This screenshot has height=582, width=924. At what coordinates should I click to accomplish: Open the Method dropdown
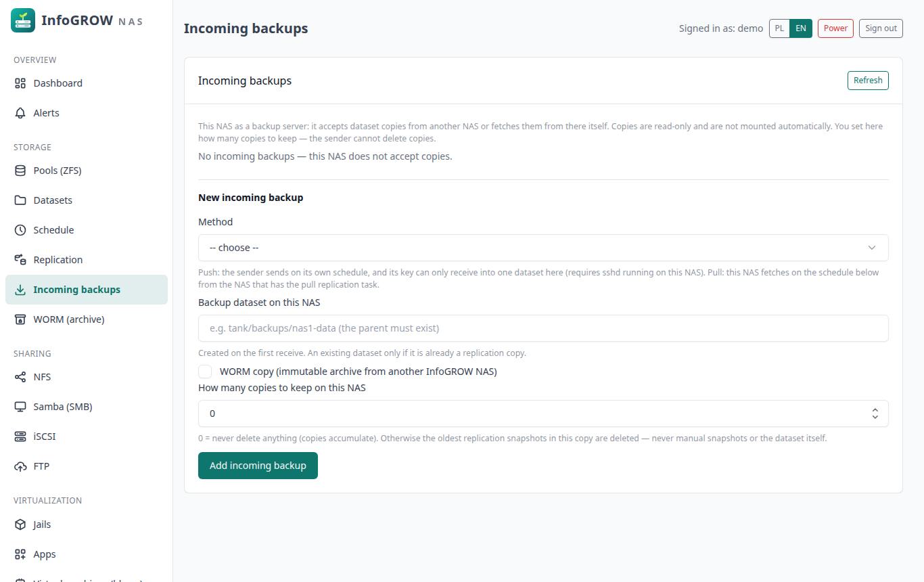click(543, 248)
